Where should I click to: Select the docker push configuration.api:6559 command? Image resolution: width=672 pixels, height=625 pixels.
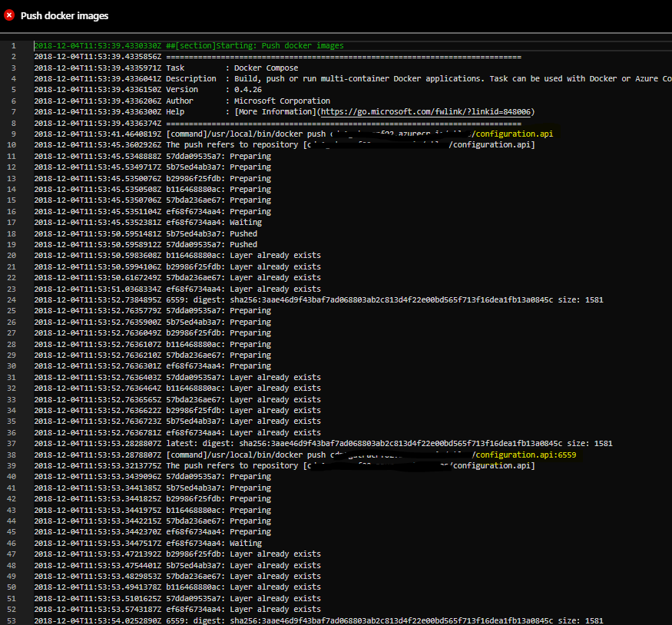[305, 455]
